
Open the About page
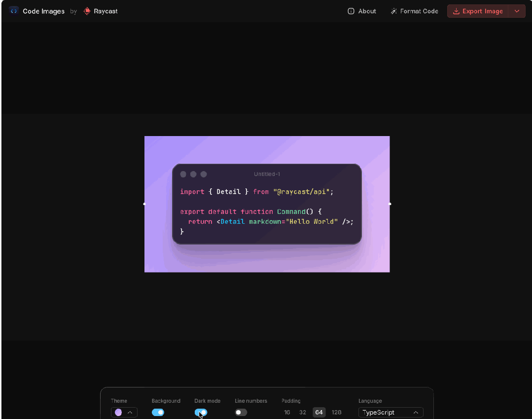(x=362, y=11)
